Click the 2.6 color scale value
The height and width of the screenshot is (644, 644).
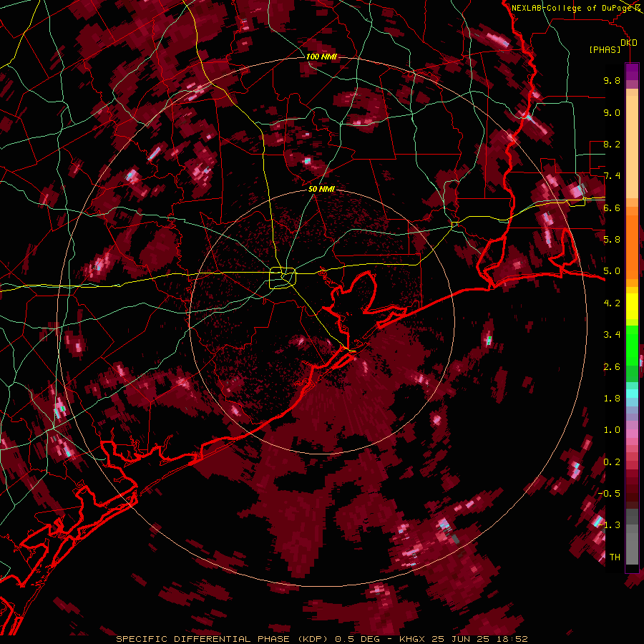tap(612, 367)
